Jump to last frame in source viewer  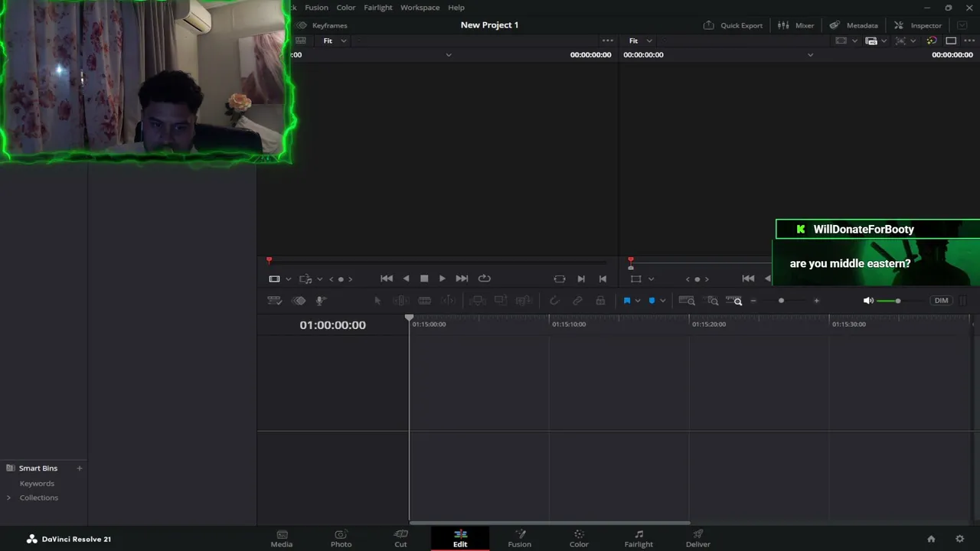click(x=462, y=279)
